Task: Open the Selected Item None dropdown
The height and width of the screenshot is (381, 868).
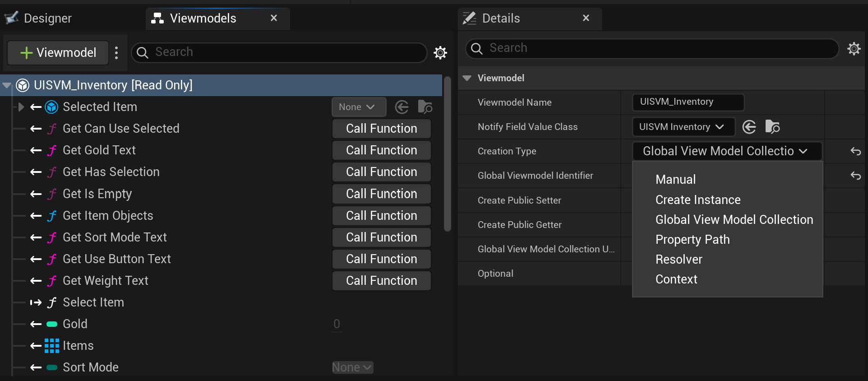Action: pyautogui.click(x=359, y=107)
